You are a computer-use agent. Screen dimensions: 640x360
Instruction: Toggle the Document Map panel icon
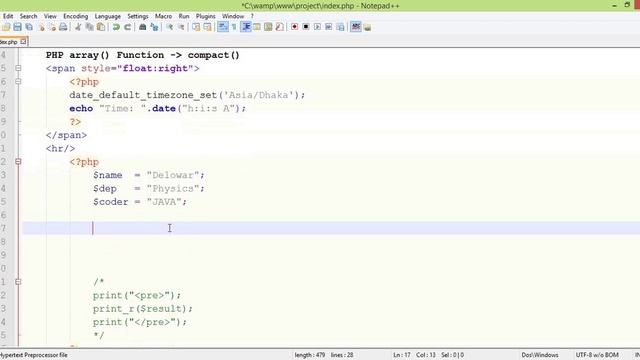(x=268, y=27)
